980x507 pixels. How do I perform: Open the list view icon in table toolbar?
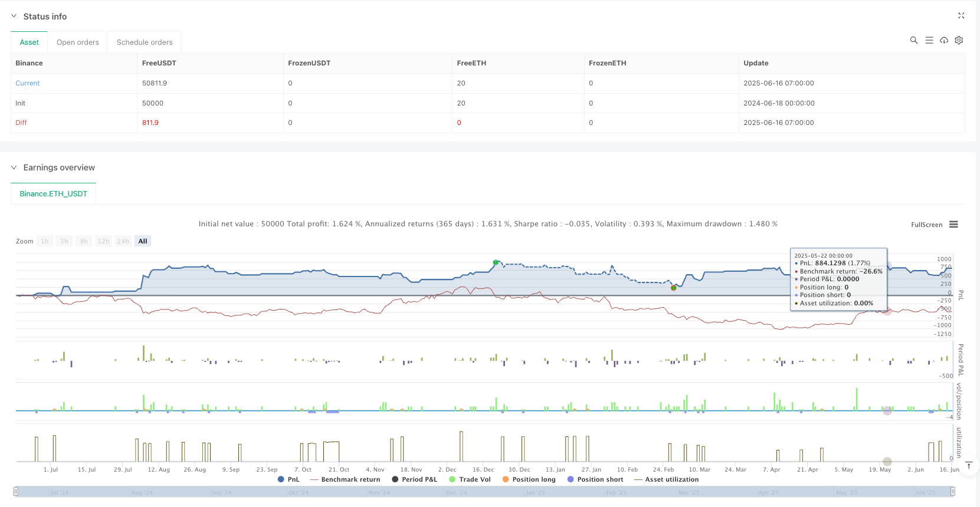pos(929,40)
